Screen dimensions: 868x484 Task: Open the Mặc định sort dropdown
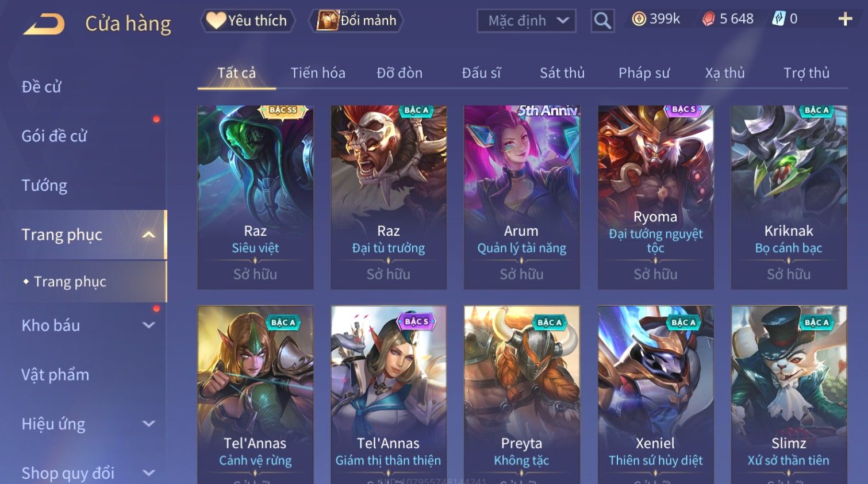[527, 21]
